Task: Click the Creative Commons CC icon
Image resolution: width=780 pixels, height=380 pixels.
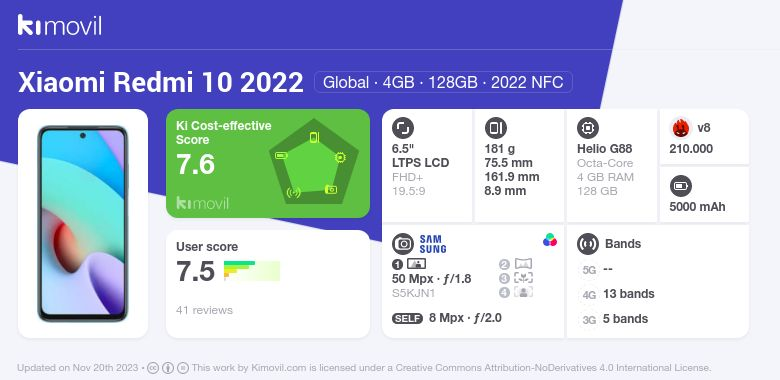Action: (x=153, y=368)
